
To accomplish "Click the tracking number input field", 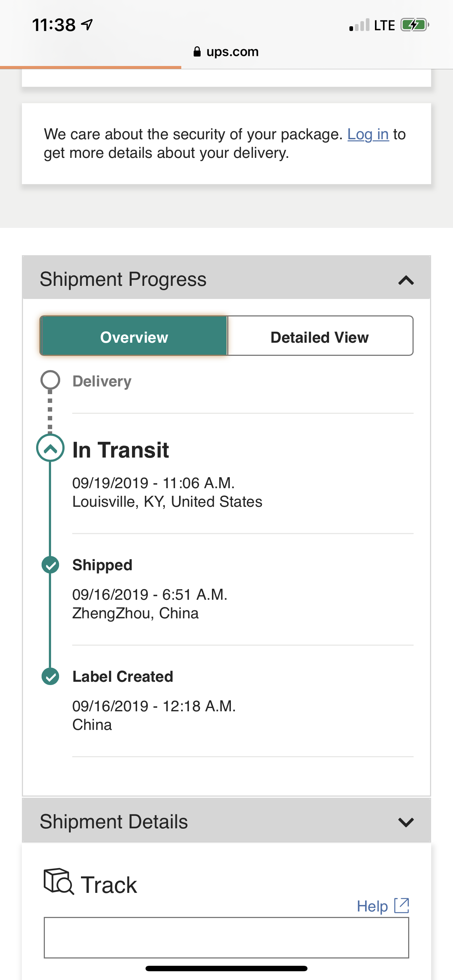I will (226, 938).
